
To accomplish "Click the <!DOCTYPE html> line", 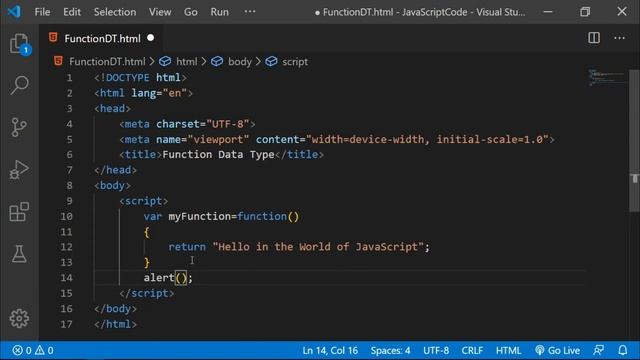I will point(140,78).
